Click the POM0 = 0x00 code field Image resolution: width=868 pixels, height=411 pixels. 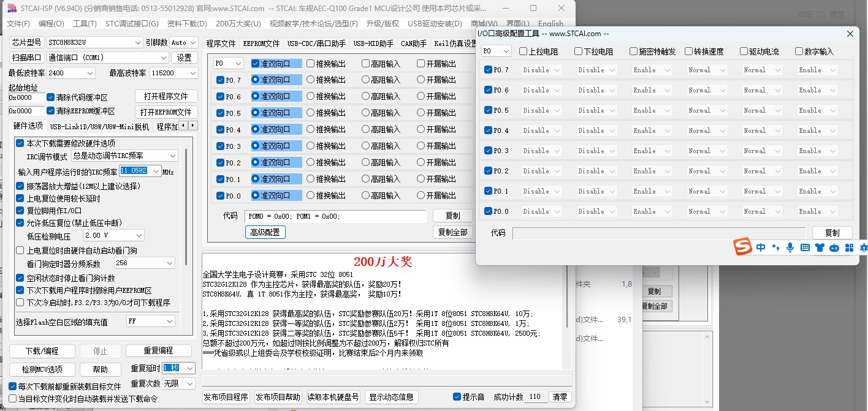[x=335, y=216]
